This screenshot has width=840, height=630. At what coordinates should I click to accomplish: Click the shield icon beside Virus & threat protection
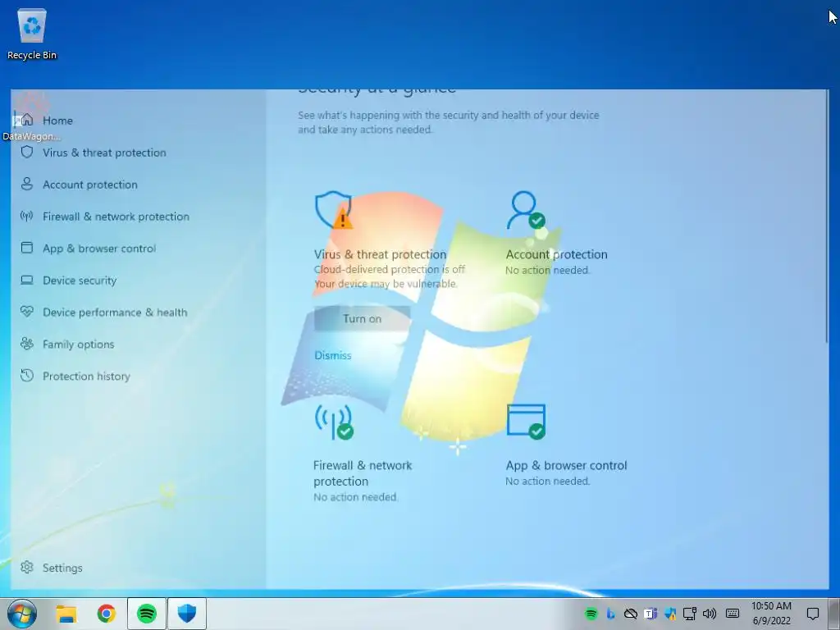coord(27,152)
